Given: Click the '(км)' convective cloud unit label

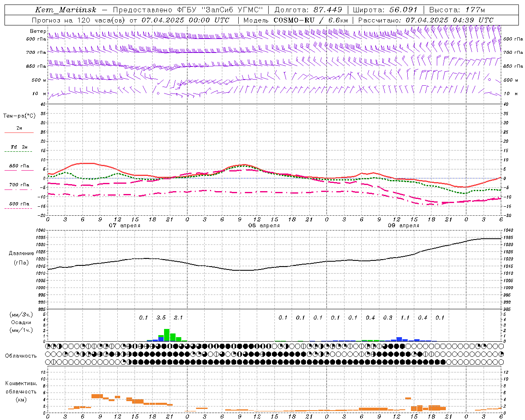Looking at the screenshot, I should (x=21, y=399).
